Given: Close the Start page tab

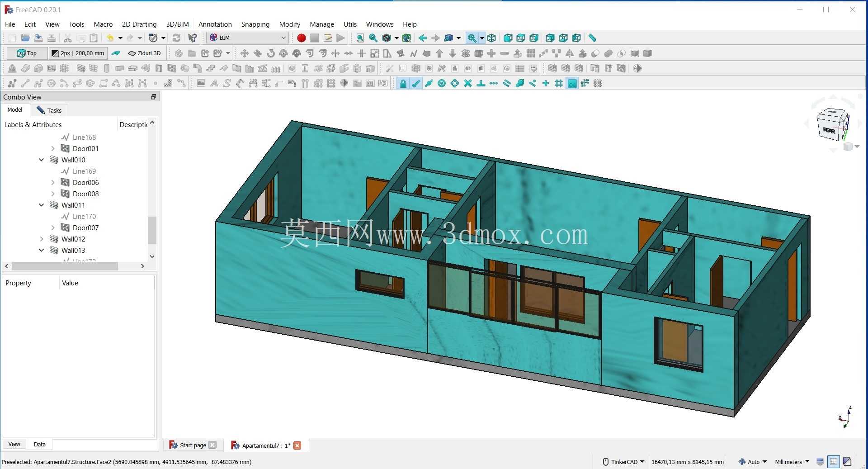Looking at the screenshot, I should coord(212,445).
